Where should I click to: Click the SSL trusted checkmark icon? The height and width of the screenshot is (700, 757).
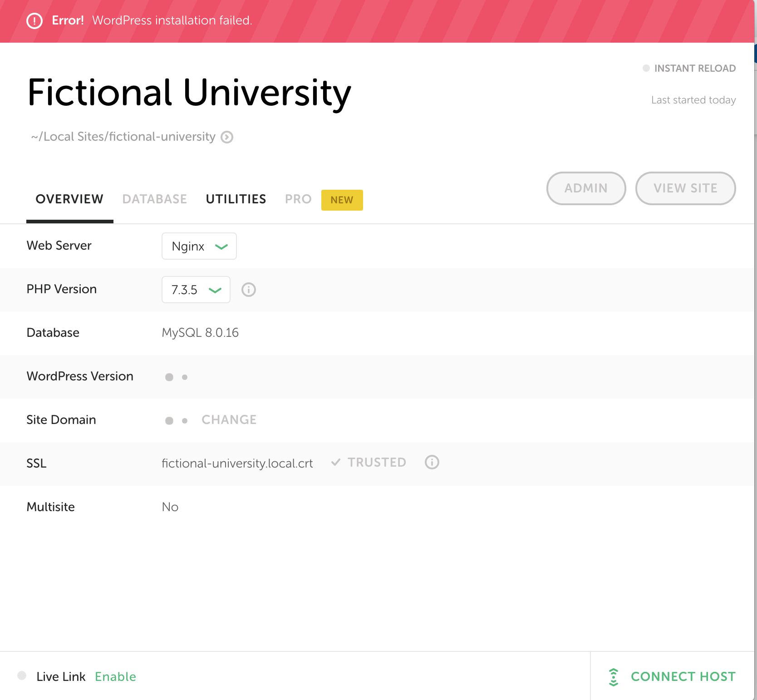coord(336,462)
